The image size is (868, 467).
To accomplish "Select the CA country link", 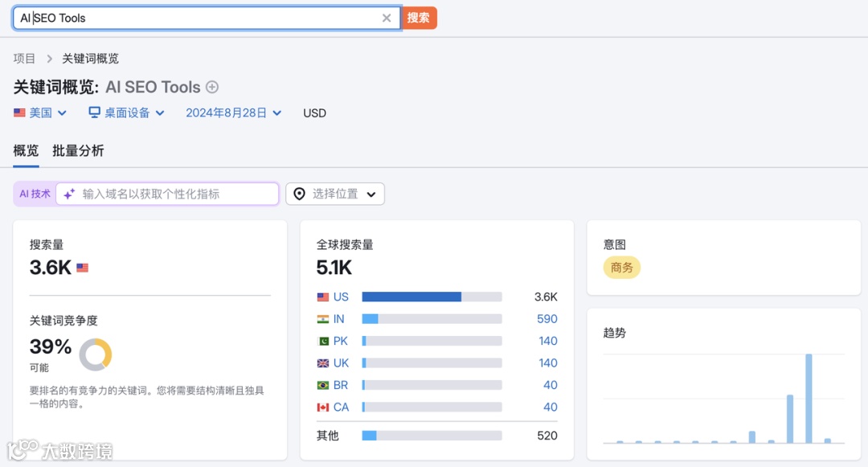I will pyautogui.click(x=341, y=408).
